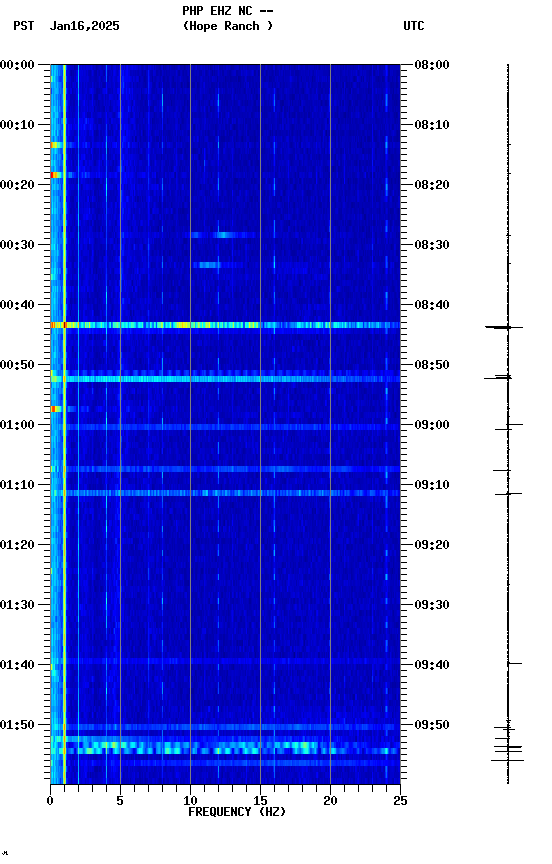Click the UTC time label '08:30'
The height and width of the screenshot is (864, 552).
pyautogui.click(x=432, y=245)
